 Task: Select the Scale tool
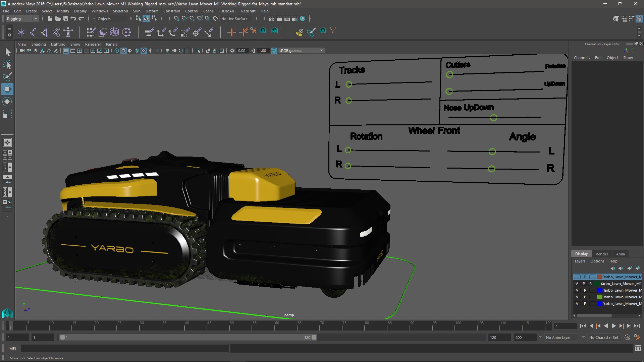[7, 114]
